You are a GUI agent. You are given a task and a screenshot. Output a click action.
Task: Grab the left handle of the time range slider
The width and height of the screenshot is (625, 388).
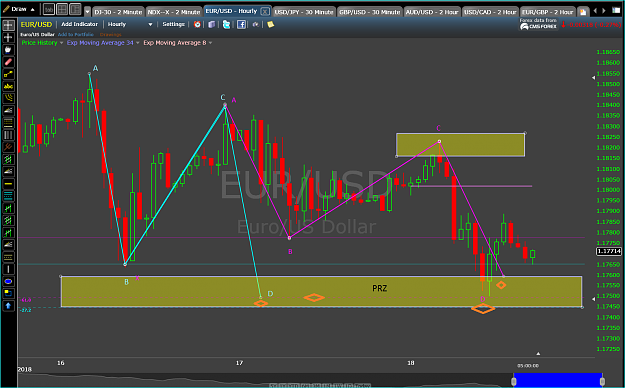(x=513, y=381)
